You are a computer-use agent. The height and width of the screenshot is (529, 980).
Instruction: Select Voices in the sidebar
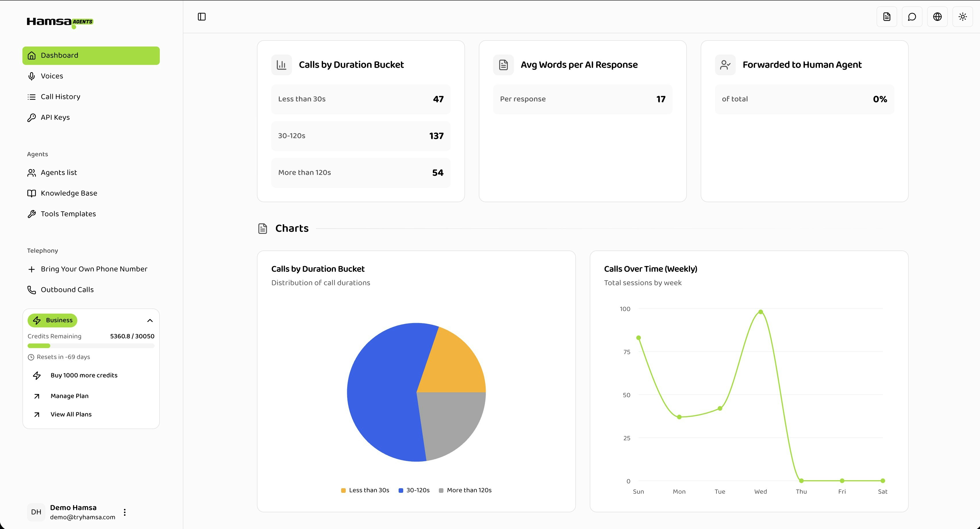click(52, 76)
